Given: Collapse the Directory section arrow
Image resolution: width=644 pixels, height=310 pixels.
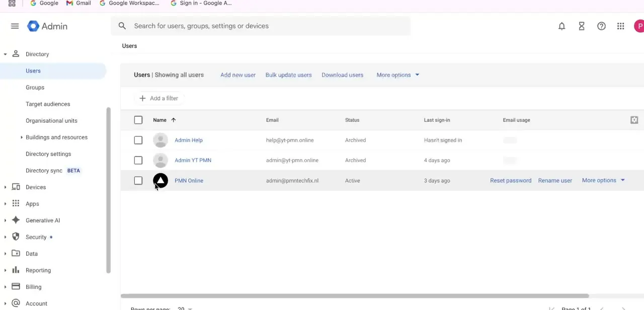Looking at the screenshot, I should coord(5,54).
